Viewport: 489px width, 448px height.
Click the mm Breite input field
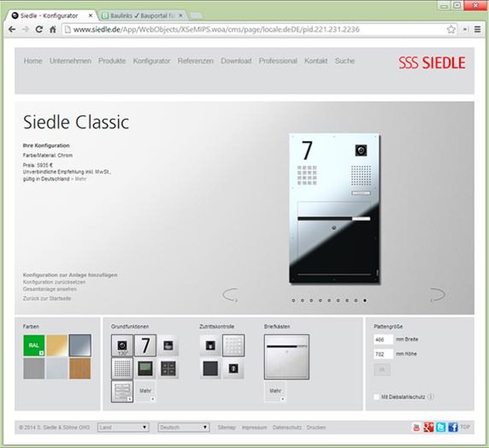click(383, 339)
